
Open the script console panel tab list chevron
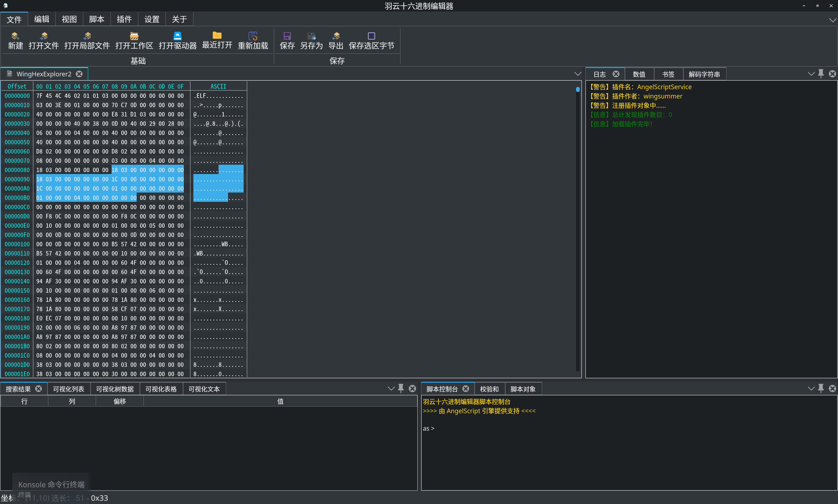click(811, 388)
